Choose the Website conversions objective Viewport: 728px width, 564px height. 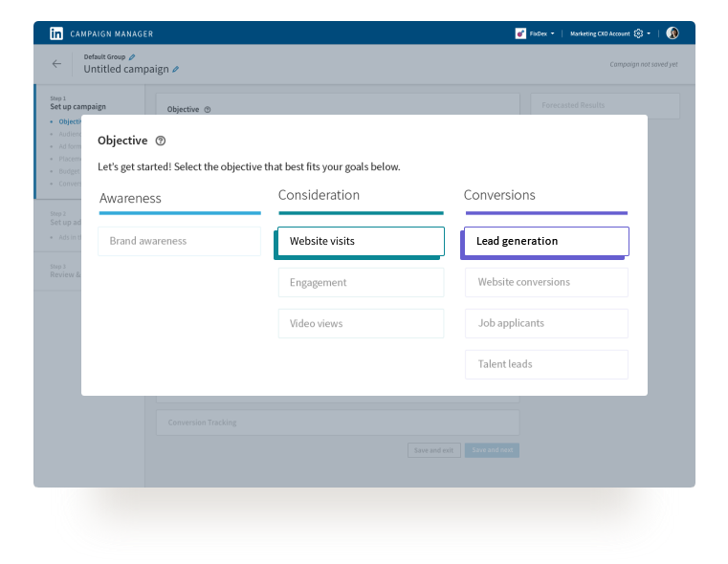pyautogui.click(x=546, y=282)
